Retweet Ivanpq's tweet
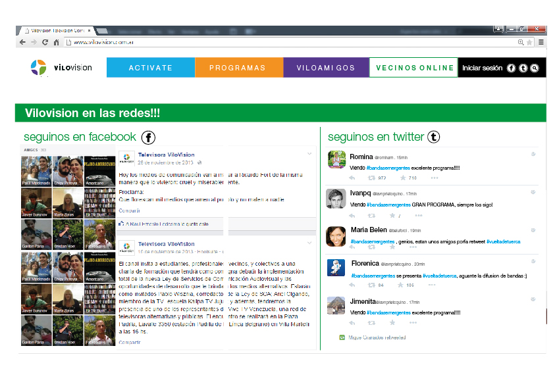The height and width of the screenshot is (392, 555). pyautogui.click(x=371, y=215)
